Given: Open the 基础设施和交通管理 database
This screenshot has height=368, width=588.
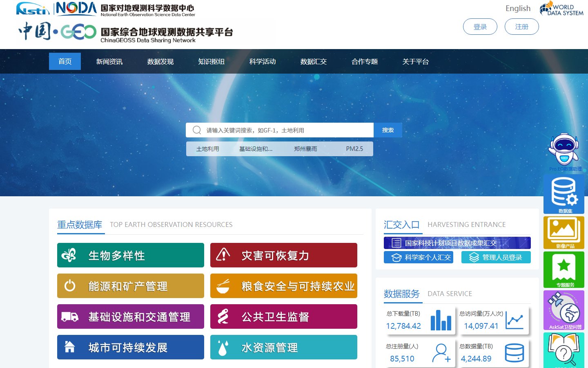Looking at the screenshot, I should 131,316.
